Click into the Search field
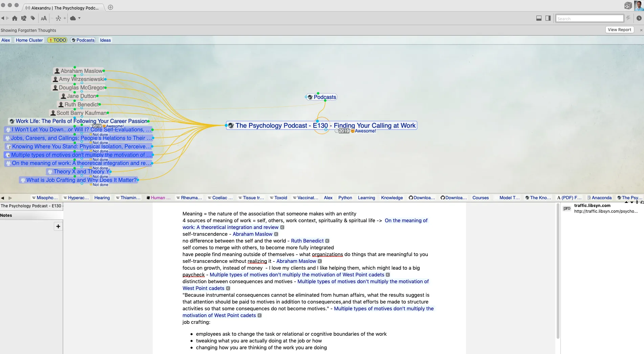 pyautogui.click(x=589, y=19)
